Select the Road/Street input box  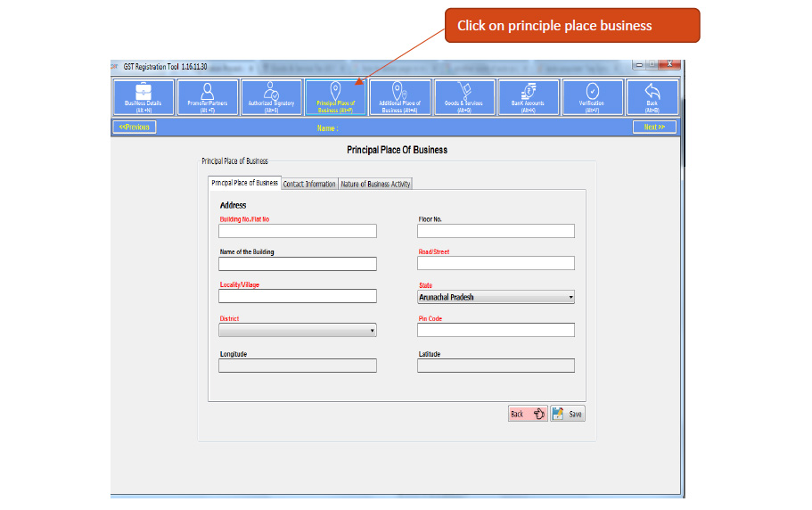pos(496,263)
